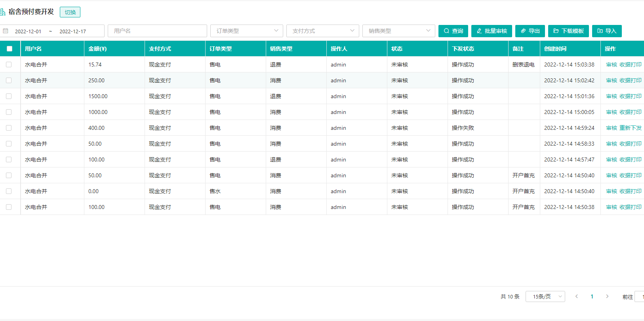The image size is (644, 321).
Task: Click previous page arrow in pagination
Action: tap(577, 296)
